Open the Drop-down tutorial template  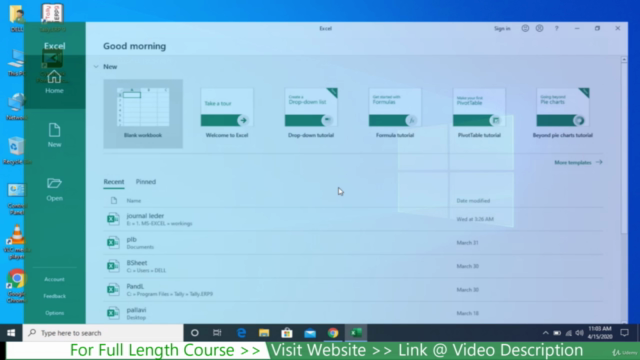tap(311, 113)
